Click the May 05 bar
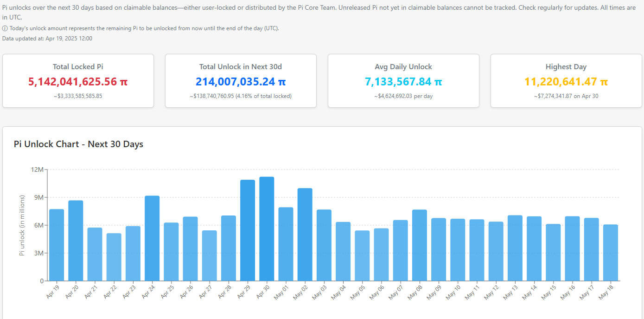 pos(362,256)
